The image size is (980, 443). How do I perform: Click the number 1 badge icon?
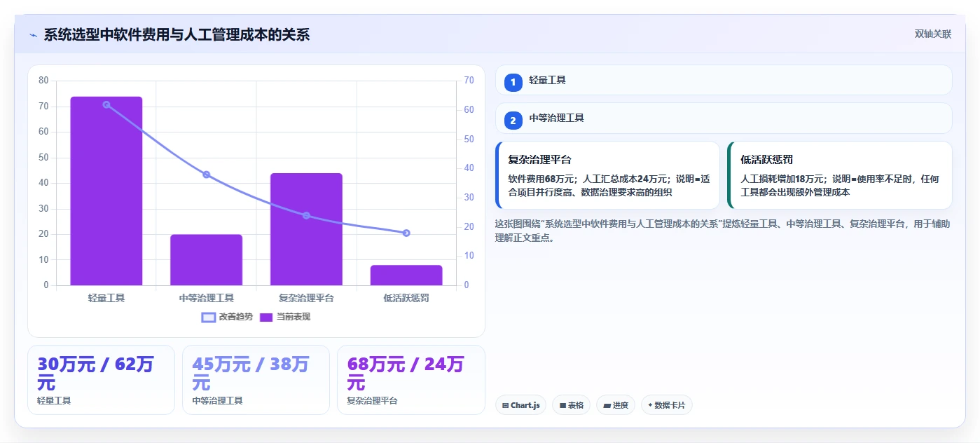pyautogui.click(x=513, y=82)
